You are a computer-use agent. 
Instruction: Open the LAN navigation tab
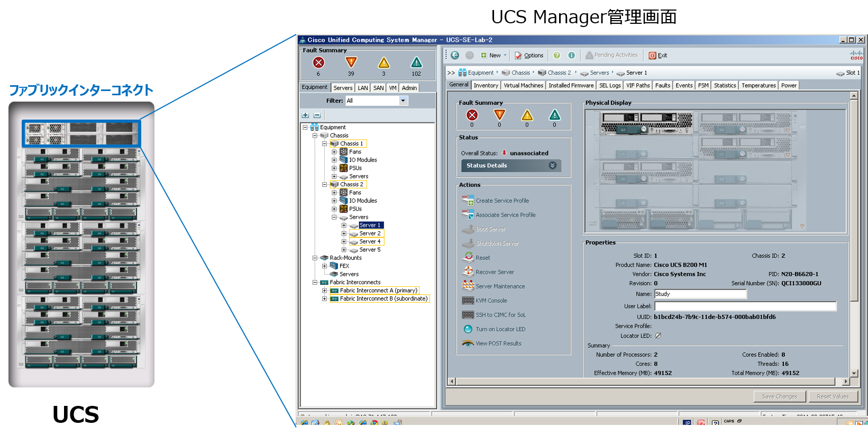pos(363,88)
